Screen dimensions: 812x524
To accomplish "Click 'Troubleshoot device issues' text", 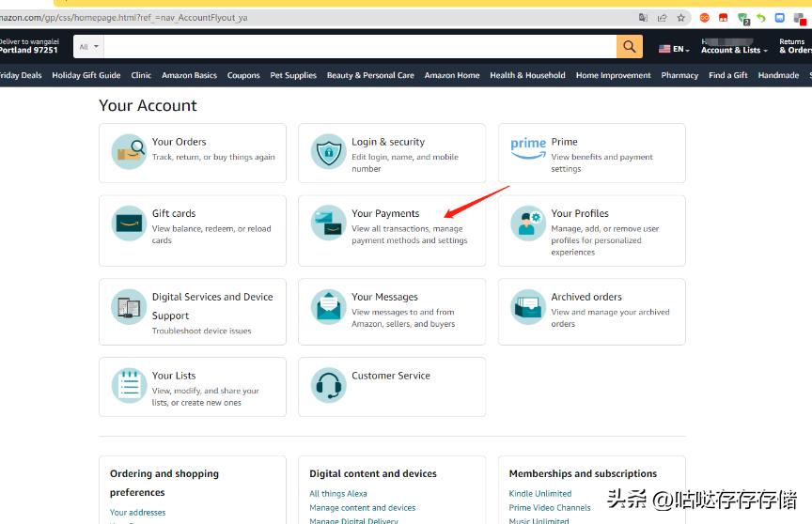I will tap(201, 331).
